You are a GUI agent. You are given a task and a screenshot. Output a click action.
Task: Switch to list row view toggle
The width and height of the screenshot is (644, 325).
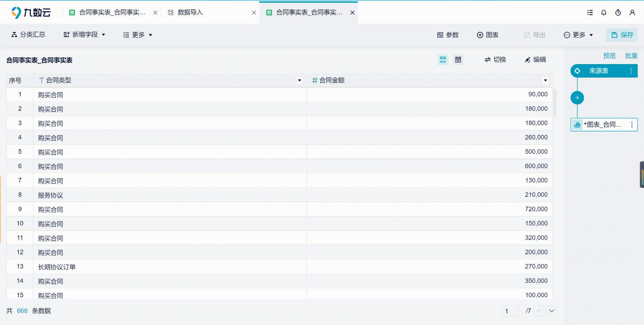[x=443, y=60]
